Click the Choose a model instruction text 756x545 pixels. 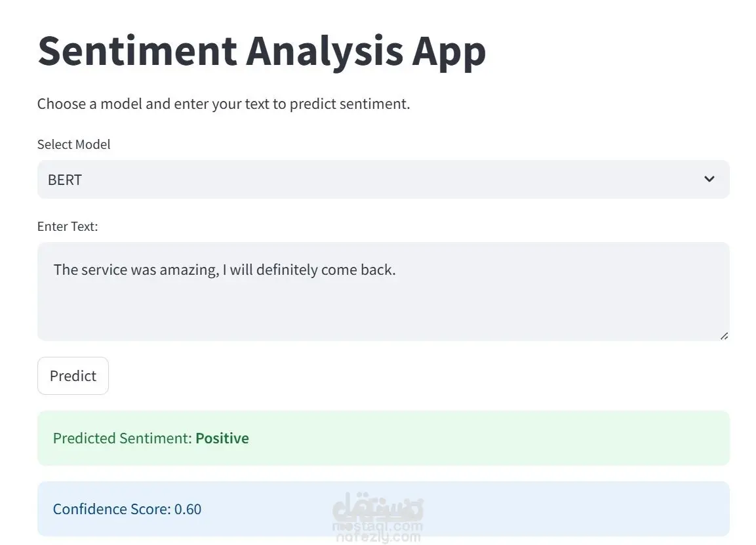tap(224, 104)
